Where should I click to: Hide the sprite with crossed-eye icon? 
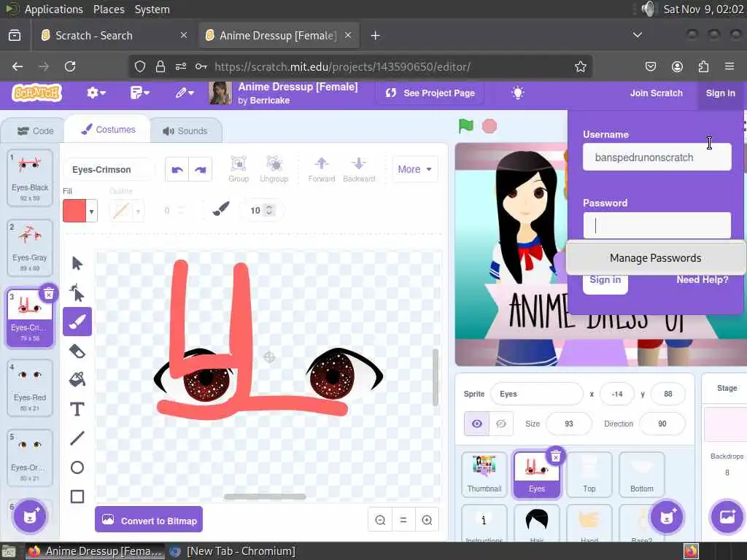point(501,424)
